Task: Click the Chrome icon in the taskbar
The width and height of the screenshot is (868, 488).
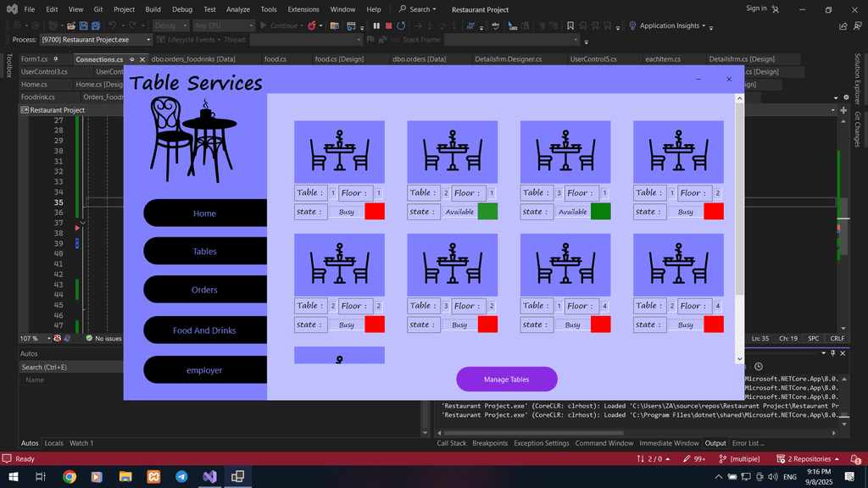Action: click(70, 477)
